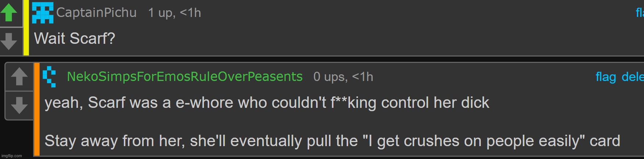
Task: Flag CaptainPichu's comment
Action: point(640,13)
